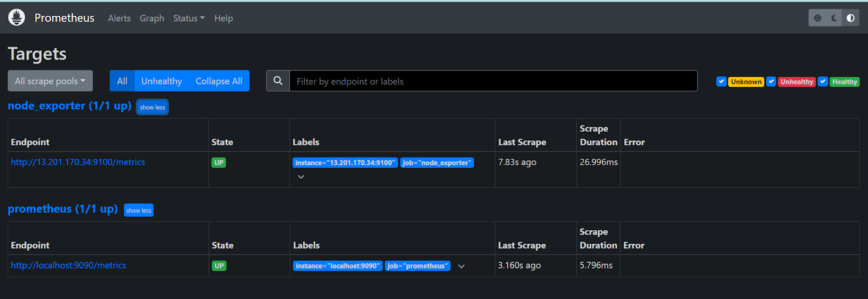
Task: Open the Graph page
Action: tap(152, 18)
